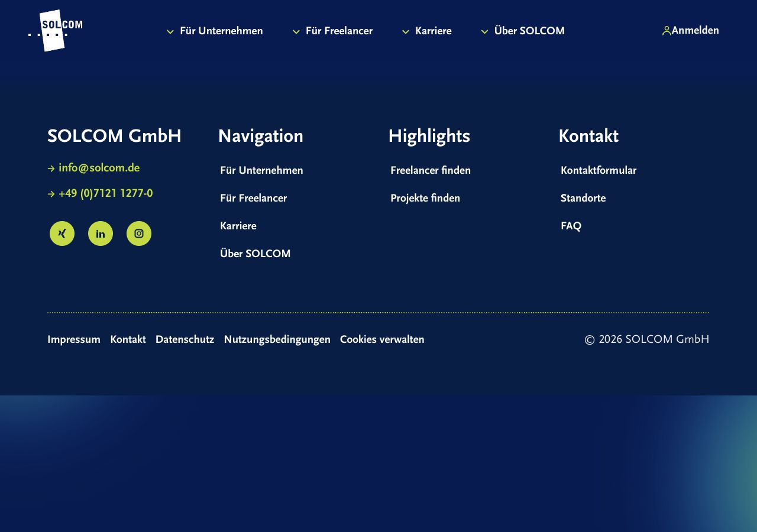Go to Für Unternehmen in footer Navigation
The height and width of the screenshot is (532, 757).
[x=261, y=170]
